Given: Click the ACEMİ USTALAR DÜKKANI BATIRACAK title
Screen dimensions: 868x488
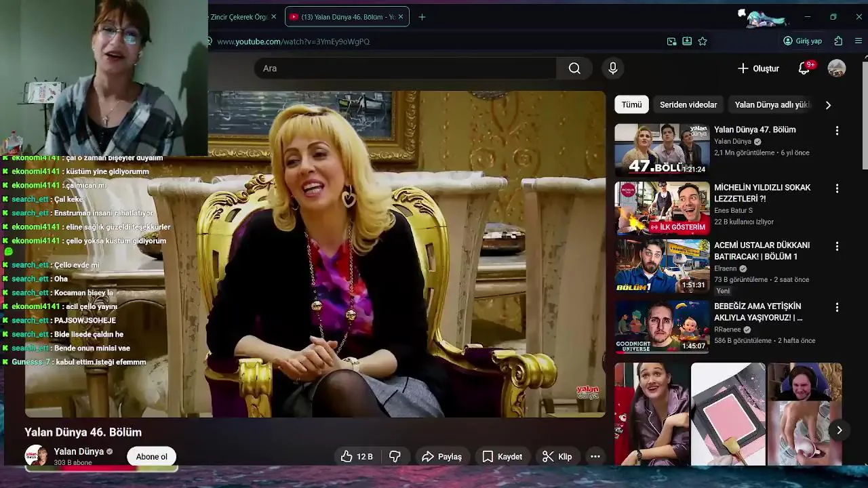Looking at the screenshot, I should [x=762, y=251].
